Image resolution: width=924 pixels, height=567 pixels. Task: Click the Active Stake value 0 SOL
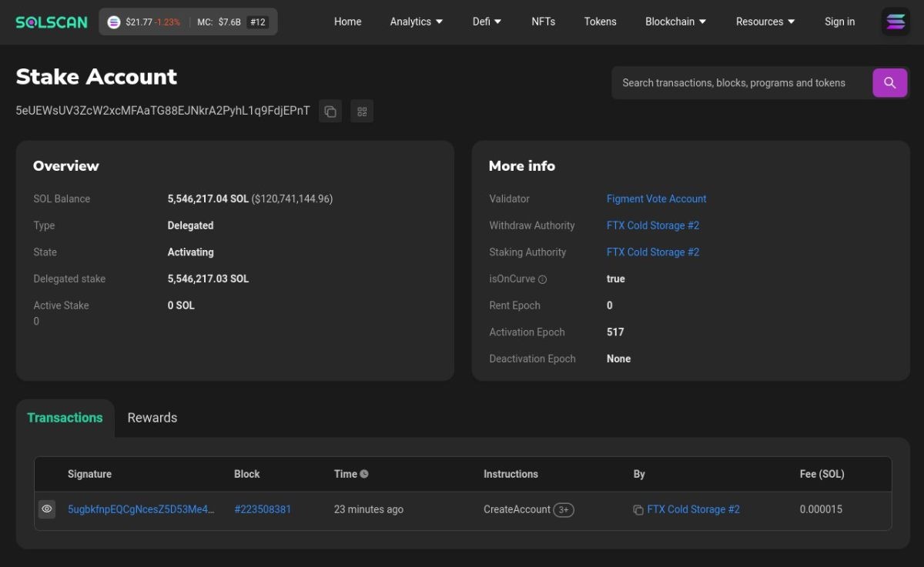pyautogui.click(x=181, y=305)
